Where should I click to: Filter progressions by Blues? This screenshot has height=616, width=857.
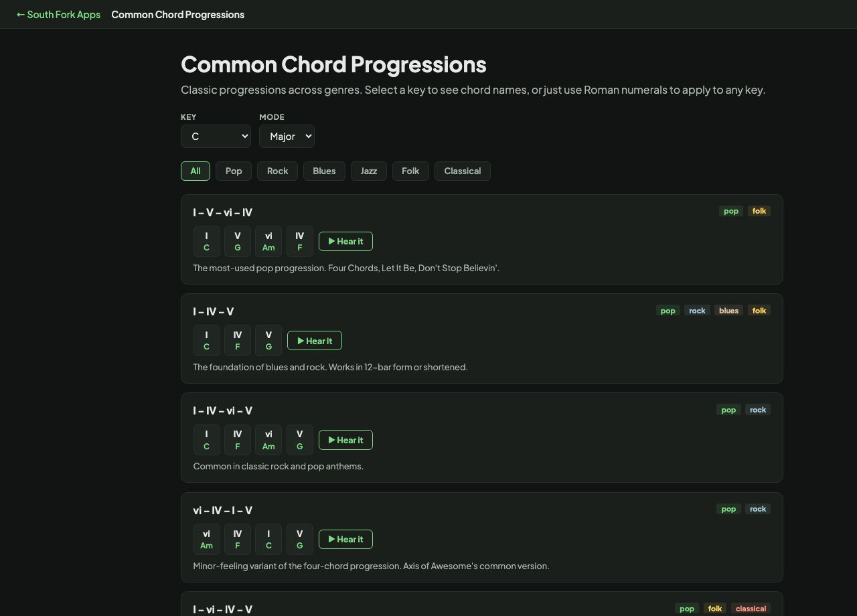click(x=324, y=171)
